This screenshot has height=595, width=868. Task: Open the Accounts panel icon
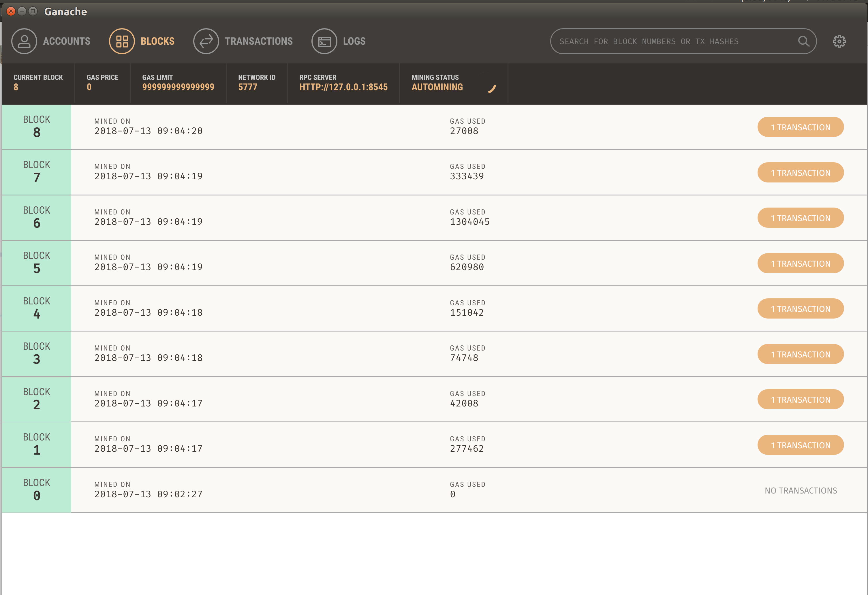pos(24,41)
